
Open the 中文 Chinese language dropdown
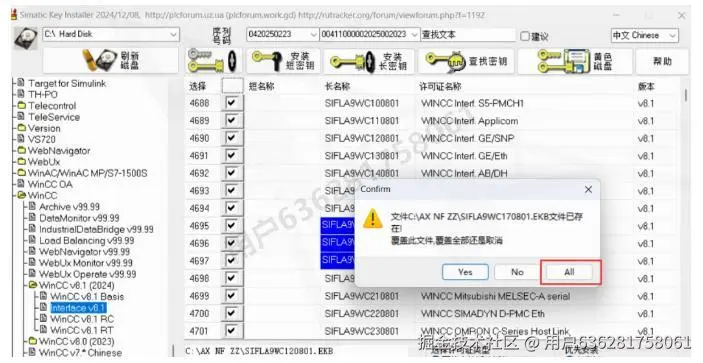pos(672,35)
